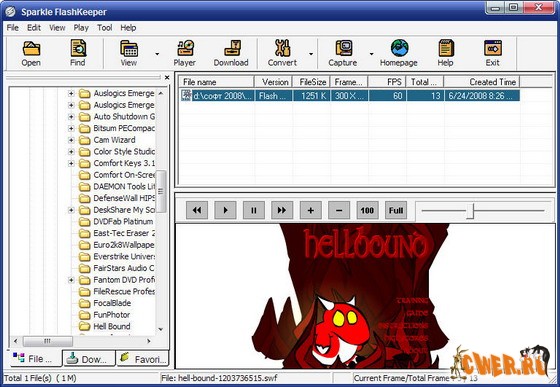Click the Find toolbar icon
Viewport: 560px width, 387px height.
[x=78, y=53]
